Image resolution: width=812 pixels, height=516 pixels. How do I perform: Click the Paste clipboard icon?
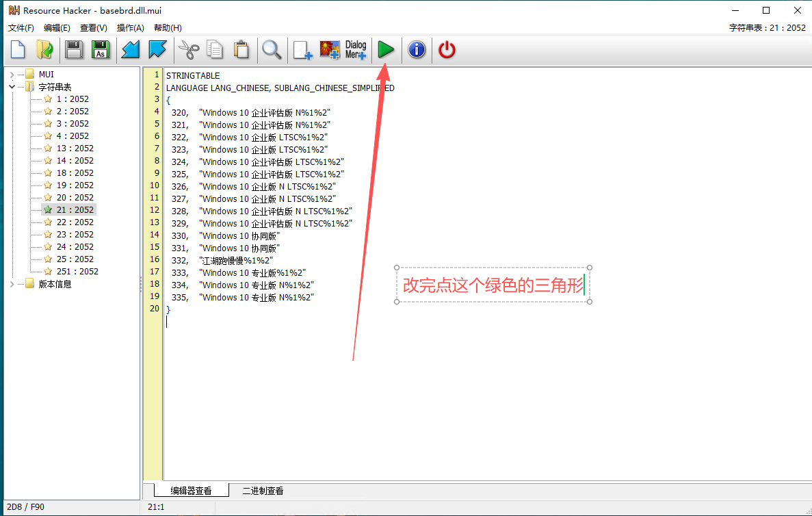coord(241,50)
